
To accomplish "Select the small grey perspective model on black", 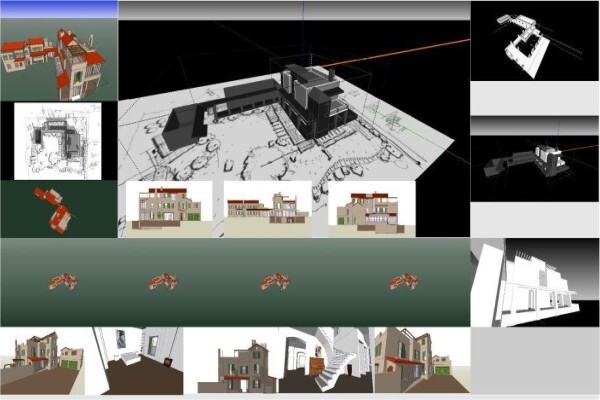I will point(534,168).
